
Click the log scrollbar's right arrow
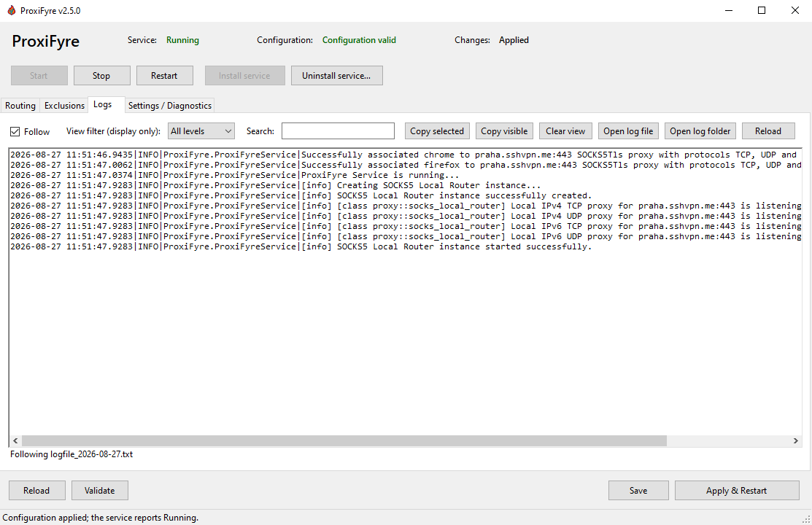795,440
